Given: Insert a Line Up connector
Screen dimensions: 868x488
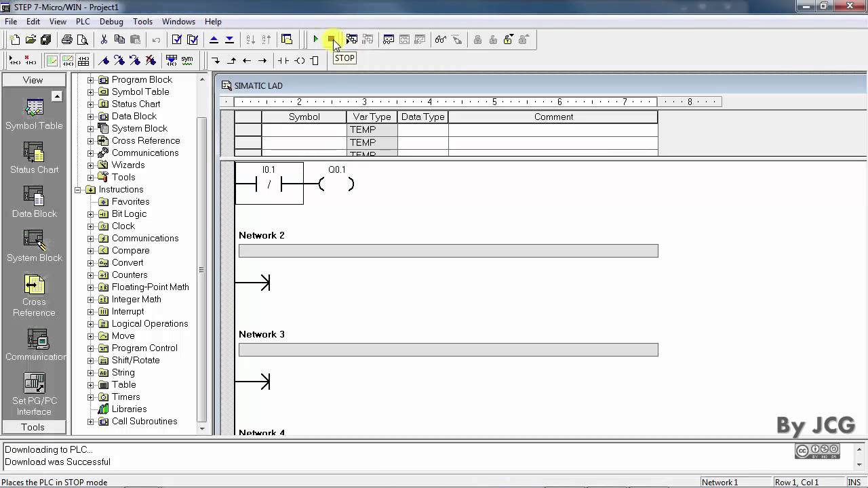Looking at the screenshot, I should [x=231, y=60].
